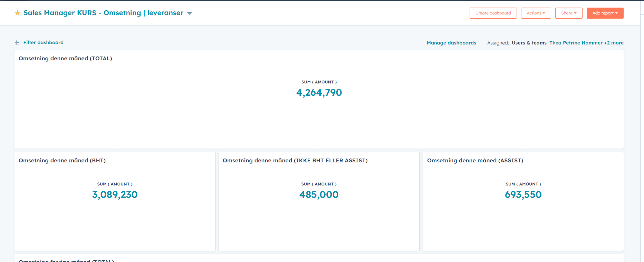
Task: Expand the dashboard name dropdown caret
Action: tap(189, 13)
